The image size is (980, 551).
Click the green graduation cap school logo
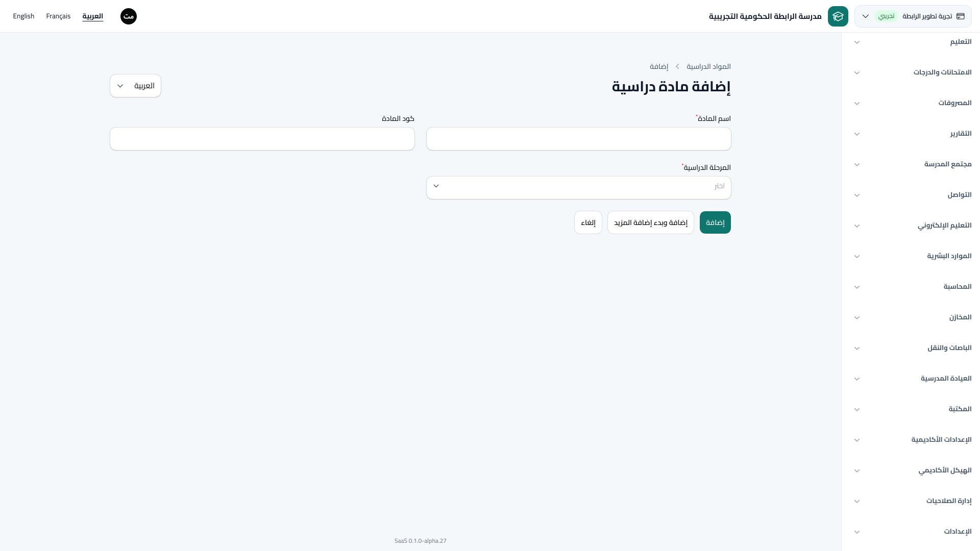tap(838, 16)
